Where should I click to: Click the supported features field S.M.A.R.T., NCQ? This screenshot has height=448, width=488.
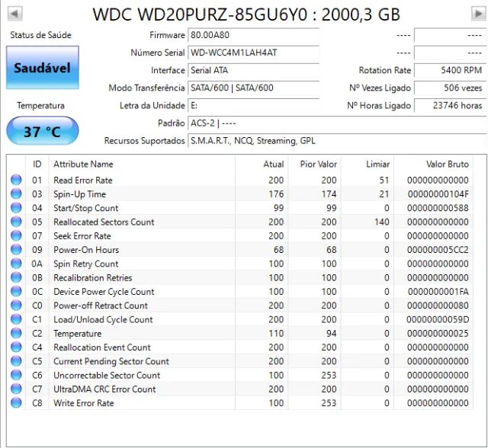[x=337, y=141]
